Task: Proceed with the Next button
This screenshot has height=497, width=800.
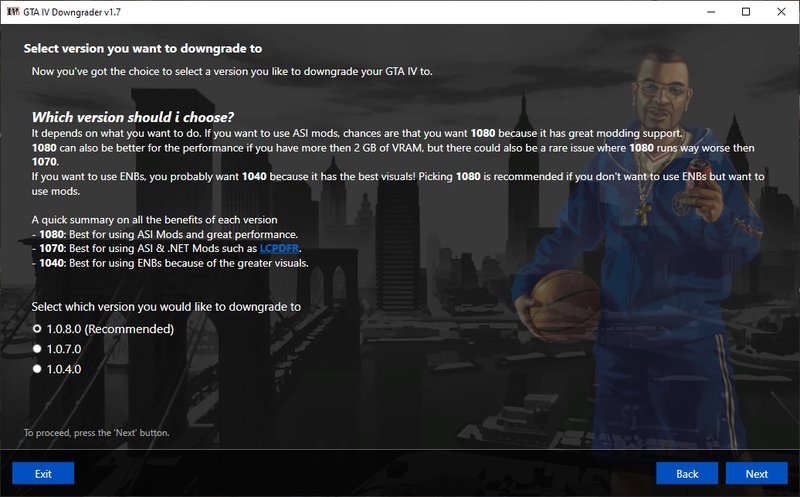Action: tap(757, 474)
